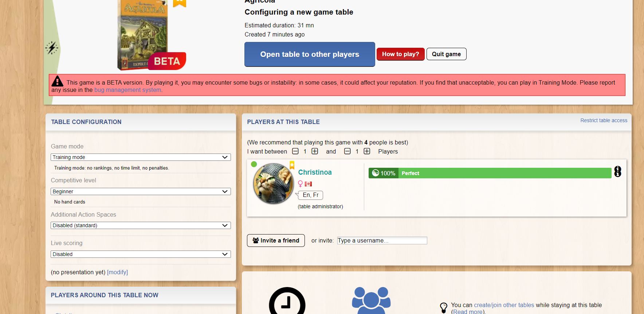Image resolution: width=644 pixels, height=314 pixels.
Task: Click the How to play? button
Action: pos(401,54)
